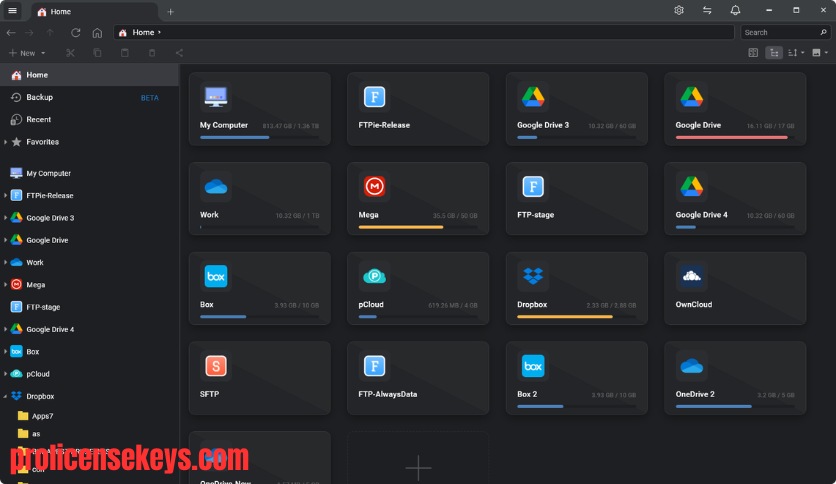Expand Google Drive 3 in the sidebar

[x=5, y=218]
